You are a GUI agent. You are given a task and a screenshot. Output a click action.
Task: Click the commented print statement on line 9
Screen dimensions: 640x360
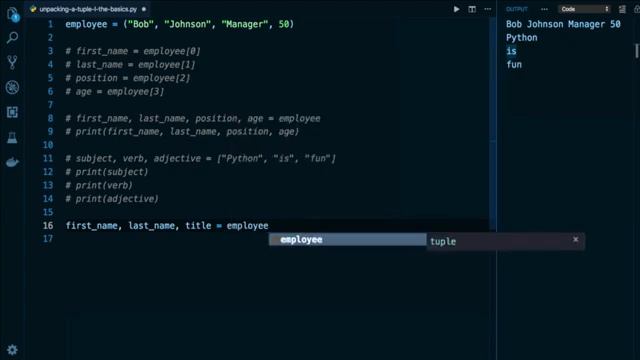click(182, 131)
